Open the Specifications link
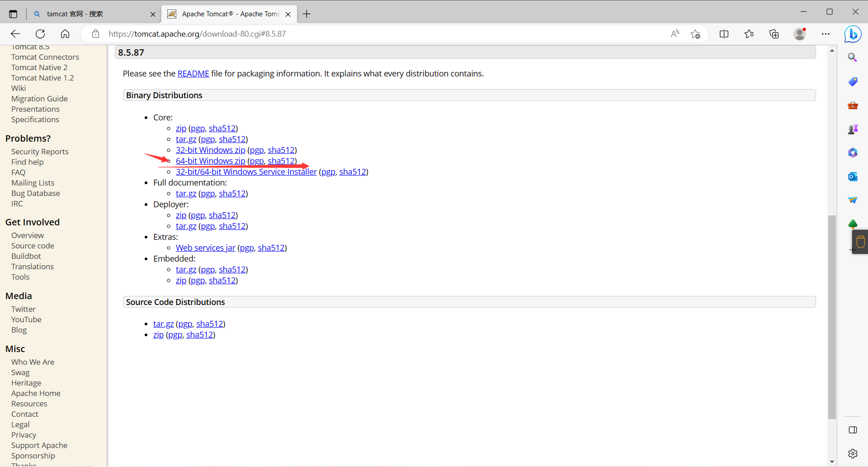The image size is (868, 467). click(35, 119)
